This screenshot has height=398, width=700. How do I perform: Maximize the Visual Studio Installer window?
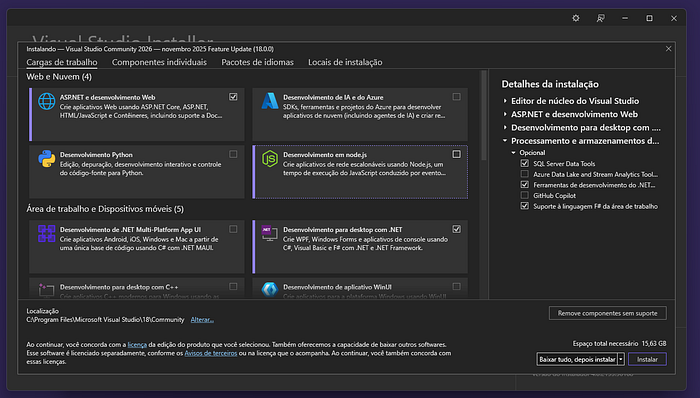tap(650, 18)
